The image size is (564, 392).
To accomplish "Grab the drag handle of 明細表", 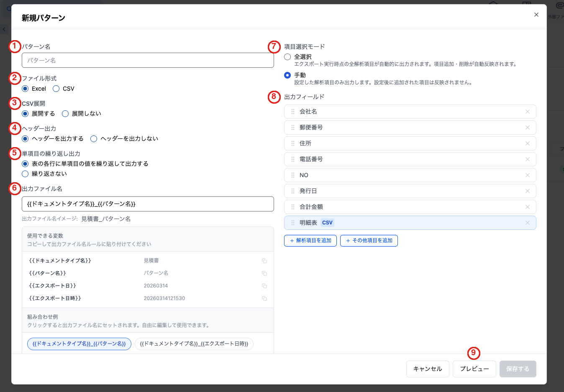I will [x=293, y=223].
